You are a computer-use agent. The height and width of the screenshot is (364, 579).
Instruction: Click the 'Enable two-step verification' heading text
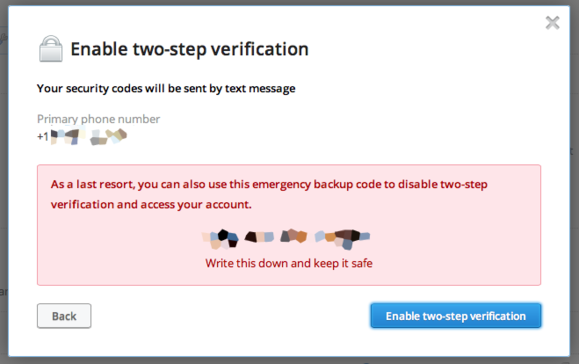[189, 49]
